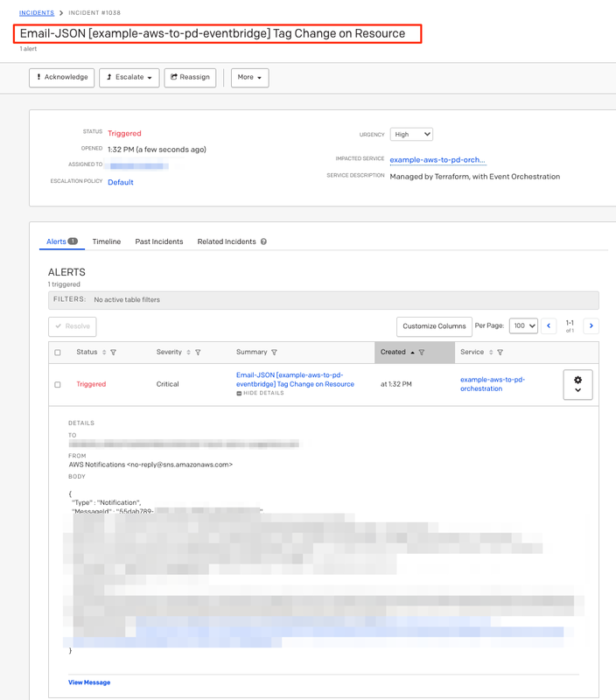
Task: Open the More actions menu
Action: coord(249,78)
